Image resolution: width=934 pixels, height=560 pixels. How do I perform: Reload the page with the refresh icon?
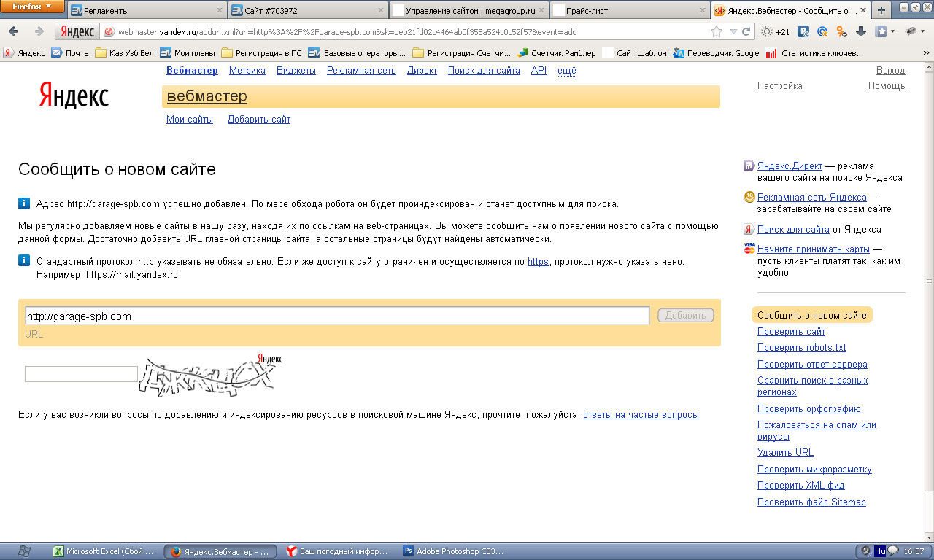(x=746, y=31)
